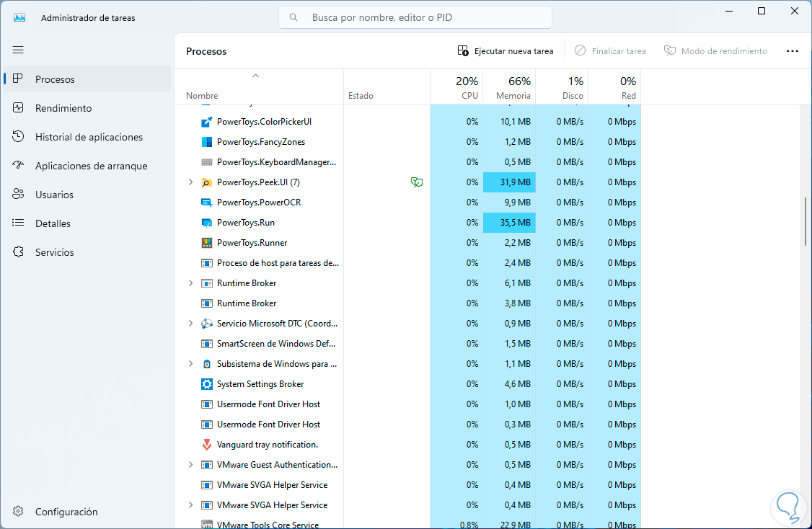The image size is (812, 529).
Task: Sort by the Memoria column header
Action: (510, 87)
